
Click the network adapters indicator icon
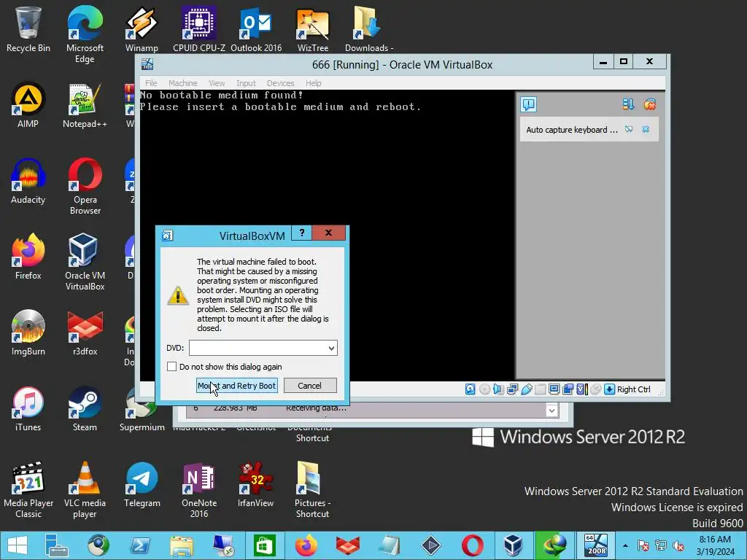coord(513,389)
